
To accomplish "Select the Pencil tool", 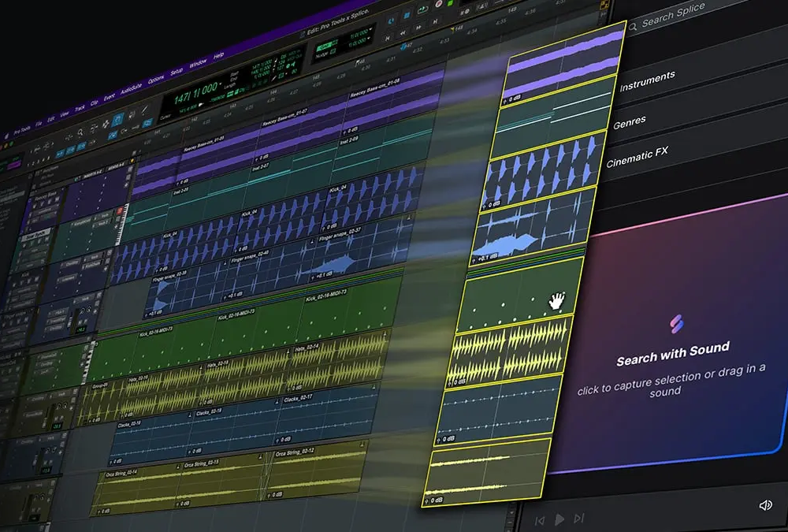I will [x=145, y=110].
